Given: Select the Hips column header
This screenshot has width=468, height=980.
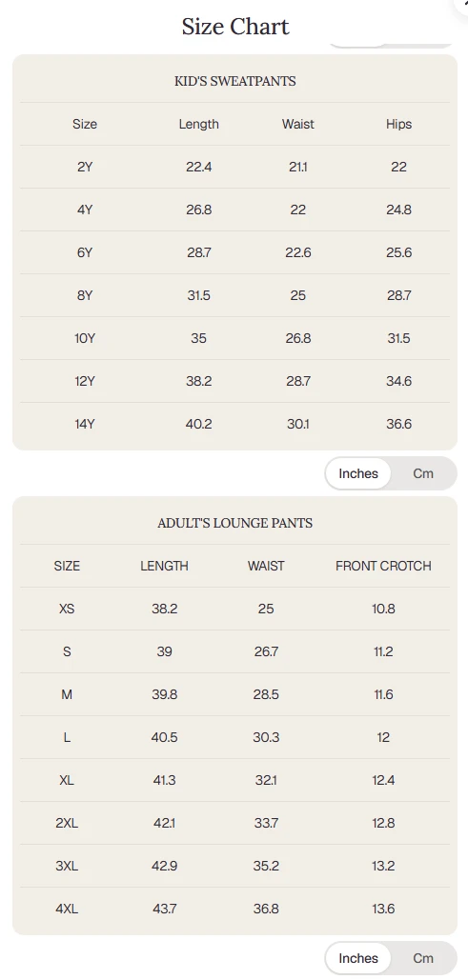Looking at the screenshot, I should pos(398,124).
